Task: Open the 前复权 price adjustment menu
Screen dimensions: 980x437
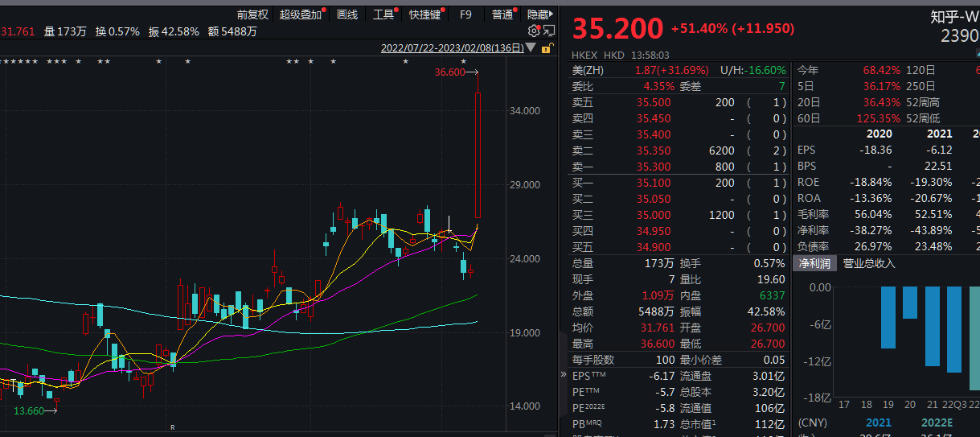Action: point(252,14)
